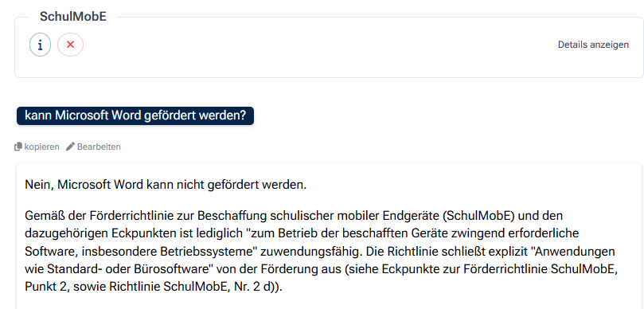Click the SchulMobE panel heading
The height and width of the screenshot is (309, 644).
click(73, 17)
